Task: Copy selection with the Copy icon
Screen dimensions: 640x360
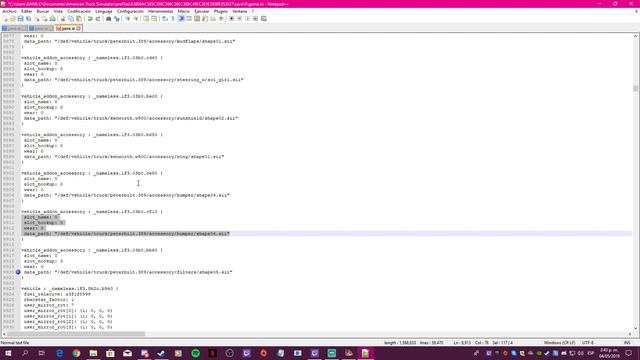Action: tap(71, 19)
